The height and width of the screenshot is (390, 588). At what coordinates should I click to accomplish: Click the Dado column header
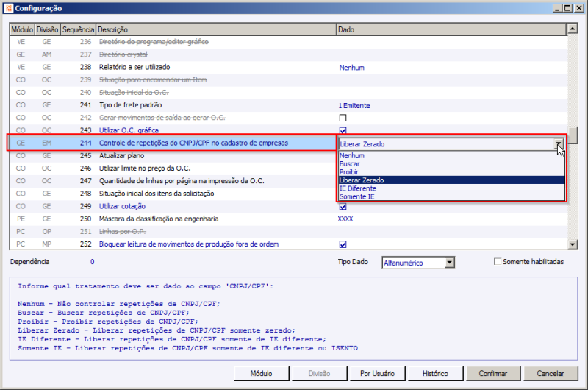point(451,29)
